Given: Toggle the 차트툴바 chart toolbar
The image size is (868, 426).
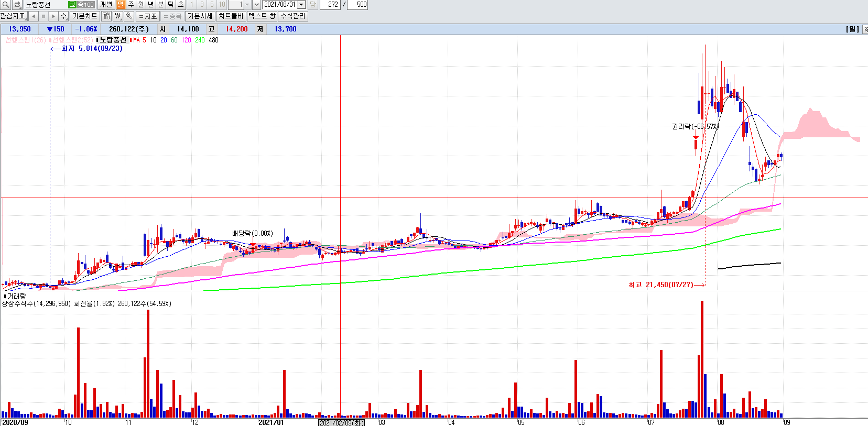Looking at the screenshot, I should pyautogui.click(x=231, y=16).
